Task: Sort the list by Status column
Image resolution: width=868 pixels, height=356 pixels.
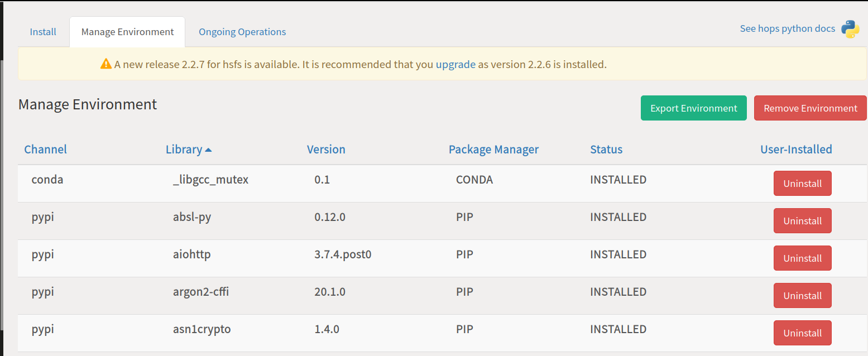Action: pos(606,149)
